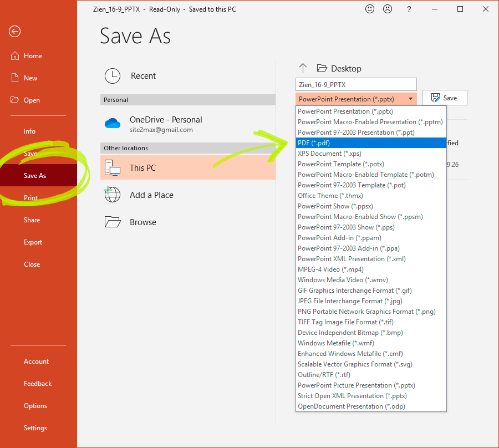
Task: Choose Device Independent Bitmap (*.bmp)
Action: coord(371,333)
